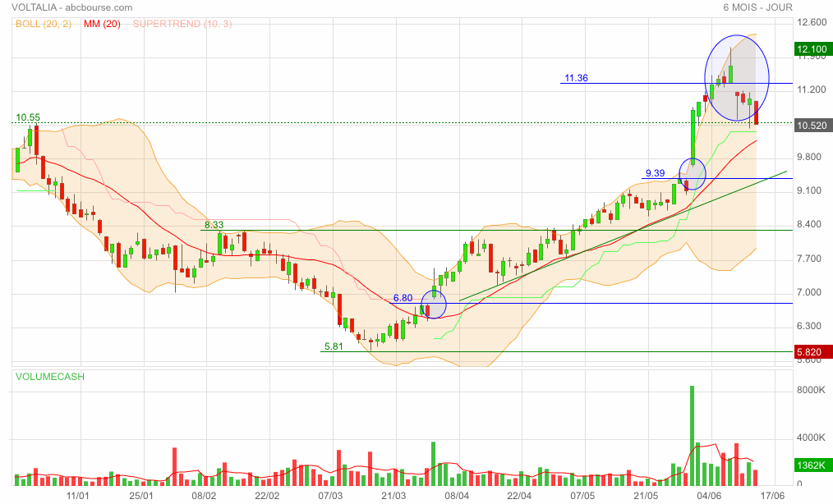Click the 21/05 date label

(646, 496)
